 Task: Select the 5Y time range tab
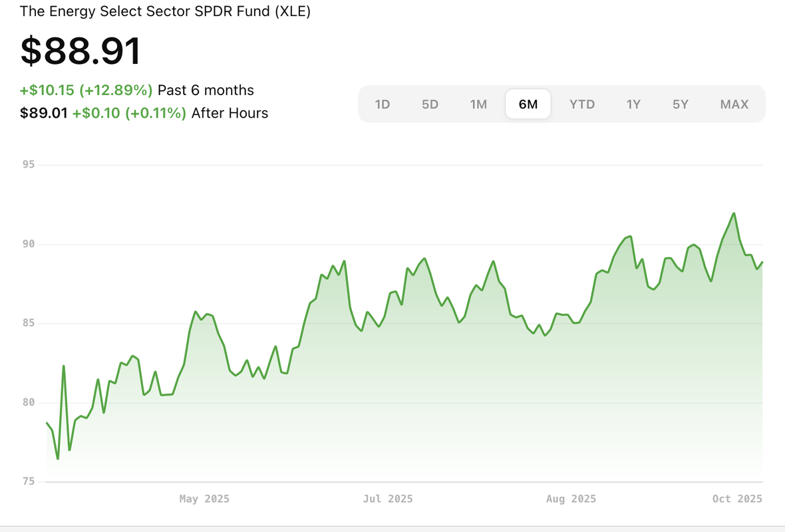[680, 104]
